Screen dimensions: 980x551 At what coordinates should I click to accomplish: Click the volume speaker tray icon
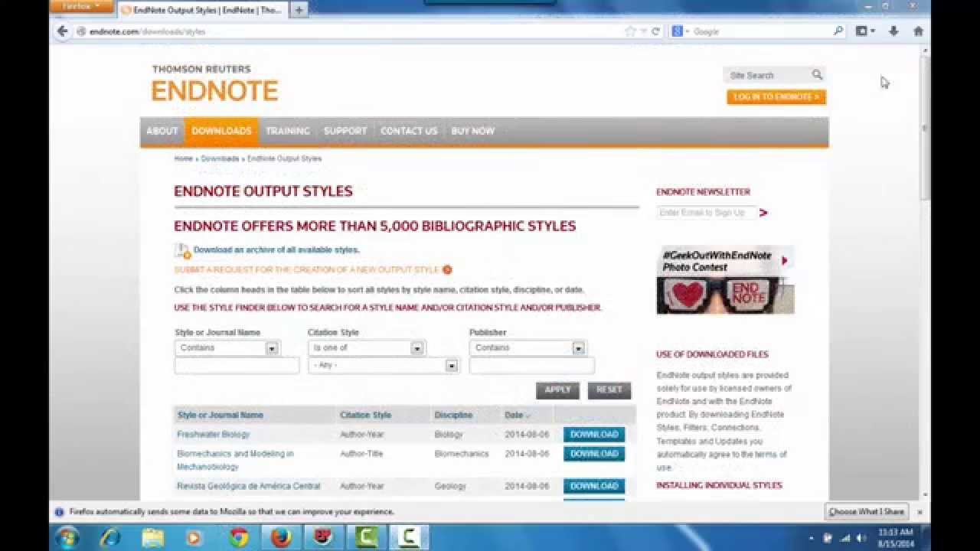pos(861,538)
